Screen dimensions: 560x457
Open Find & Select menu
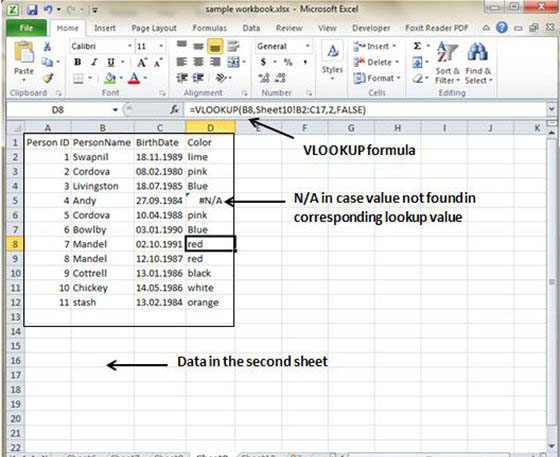[x=478, y=63]
